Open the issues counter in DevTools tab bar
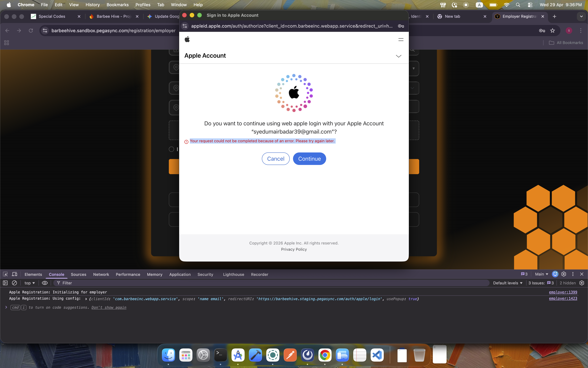Image resolution: width=588 pixels, height=368 pixels. click(524, 274)
